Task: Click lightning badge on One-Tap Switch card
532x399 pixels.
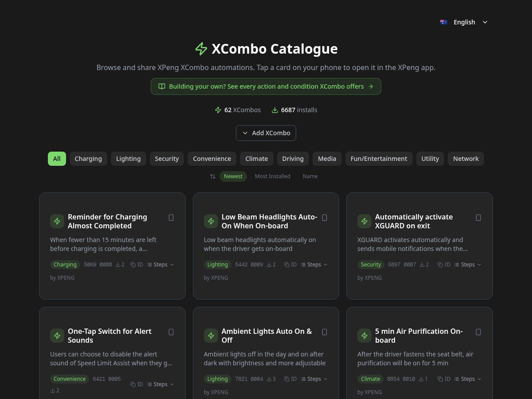Action: click(57, 336)
